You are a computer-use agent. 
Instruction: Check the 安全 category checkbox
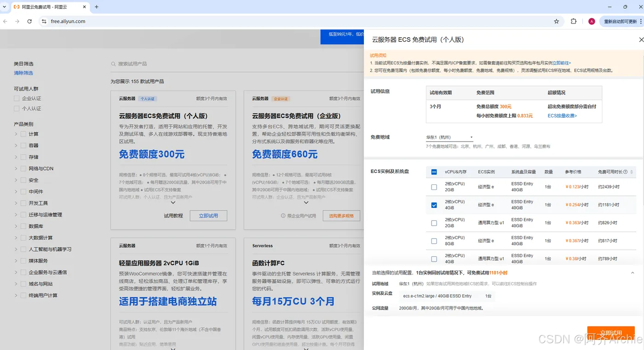click(23, 180)
